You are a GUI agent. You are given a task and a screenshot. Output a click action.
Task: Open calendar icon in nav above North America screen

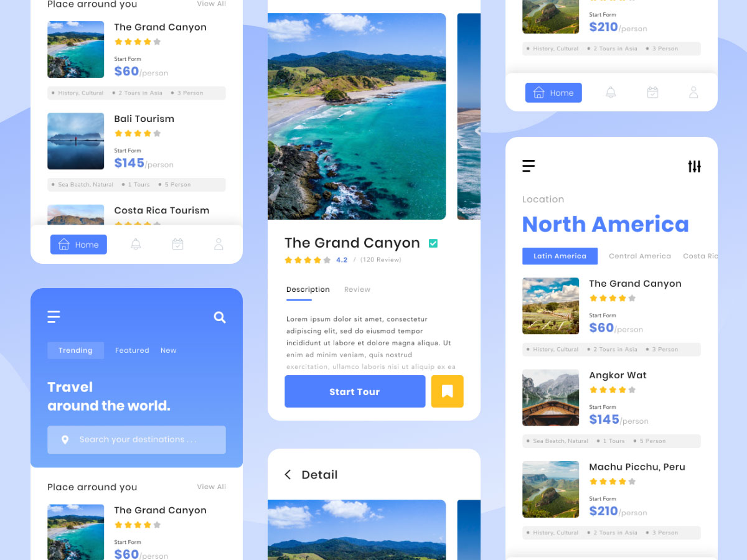(x=652, y=93)
